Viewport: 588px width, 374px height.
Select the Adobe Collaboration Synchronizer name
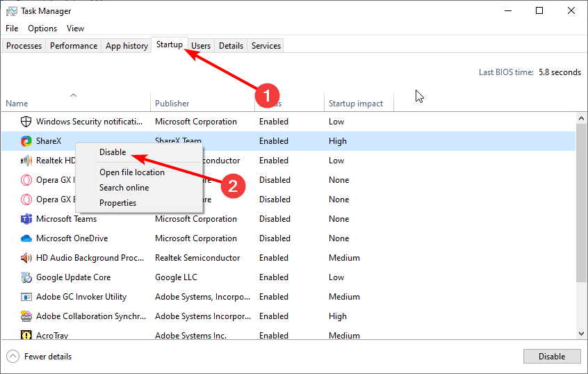tap(91, 316)
